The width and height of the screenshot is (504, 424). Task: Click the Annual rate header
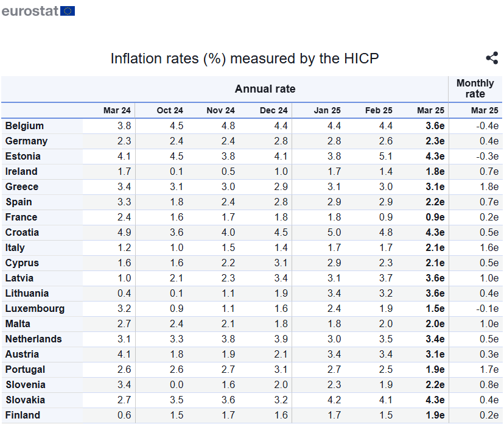coord(265,89)
